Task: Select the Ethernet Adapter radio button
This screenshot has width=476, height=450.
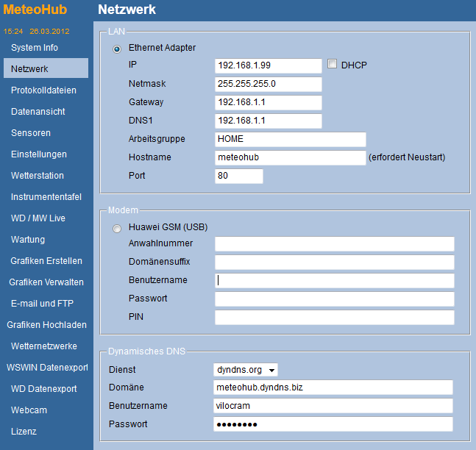Action: coord(117,49)
